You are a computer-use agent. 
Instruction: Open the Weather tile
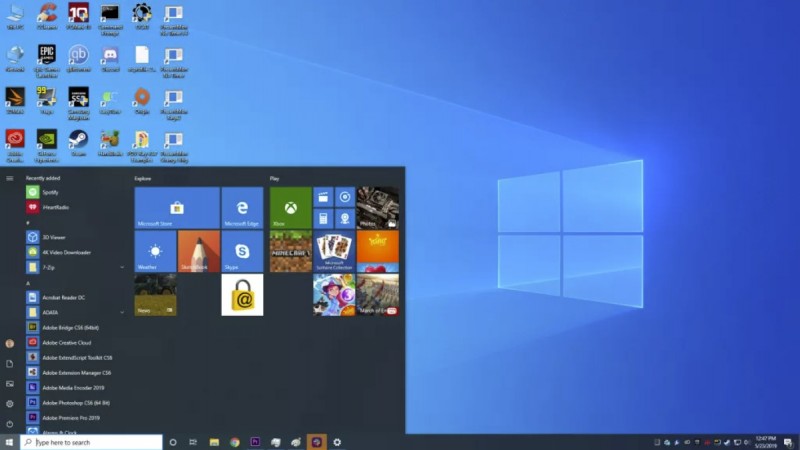[155, 251]
